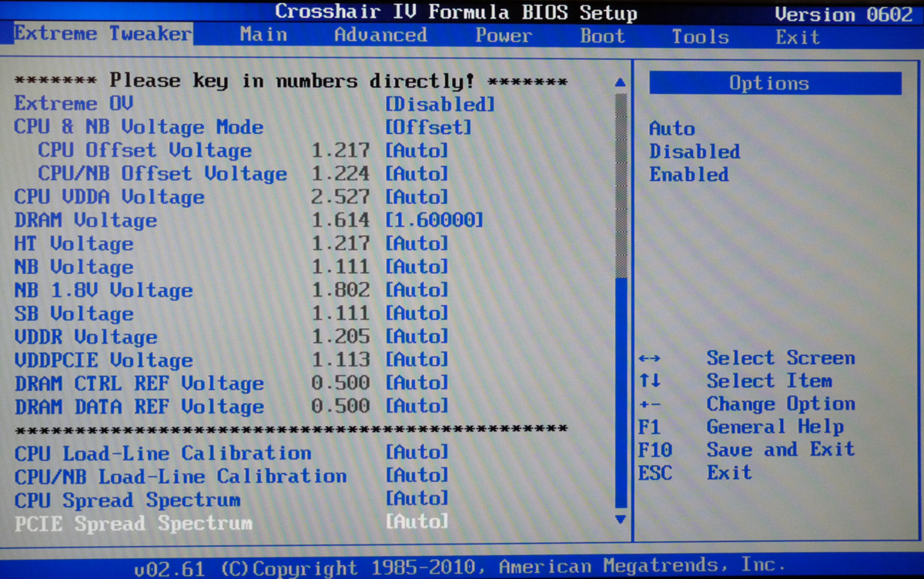This screenshot has width=924, height=579.
Task: Select the CPU Spread Spectrum label
Action: coord(127,499)
